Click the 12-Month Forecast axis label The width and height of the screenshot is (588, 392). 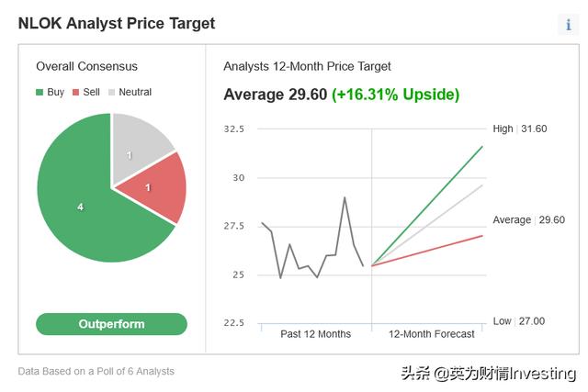pyautogui.click(x=431, y=334)
